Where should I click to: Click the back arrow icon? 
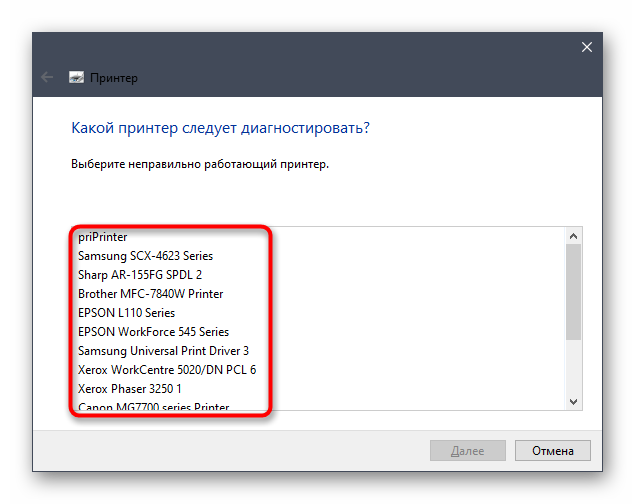(47, 77)
